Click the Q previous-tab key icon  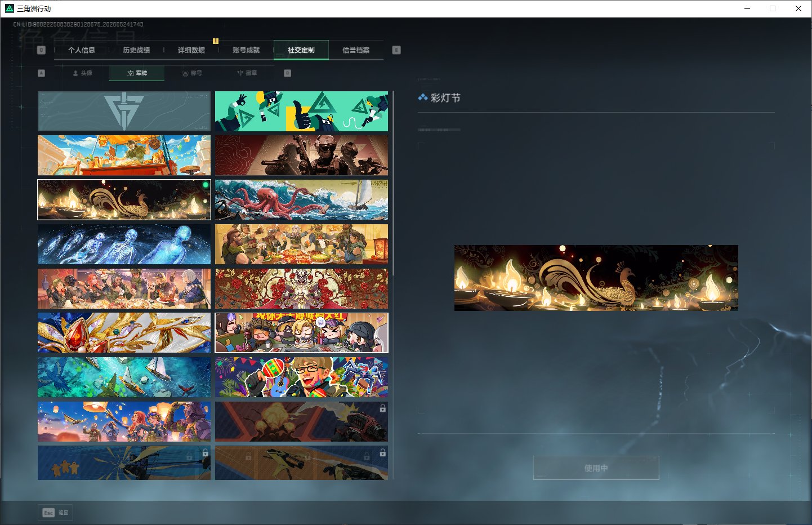pos(41,50)
